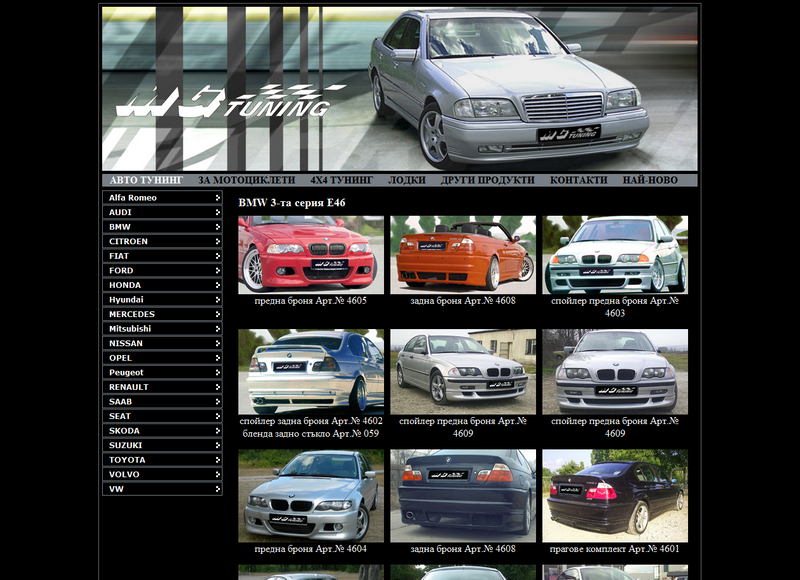
Task: Go to the ЗА МОТОЦИКЛЕТИ section
Action: click(246, 180)
